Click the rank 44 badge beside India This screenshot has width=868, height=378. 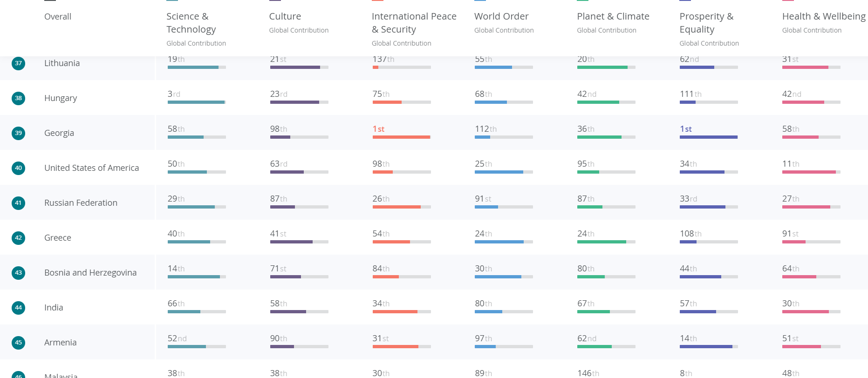[18, 308]
